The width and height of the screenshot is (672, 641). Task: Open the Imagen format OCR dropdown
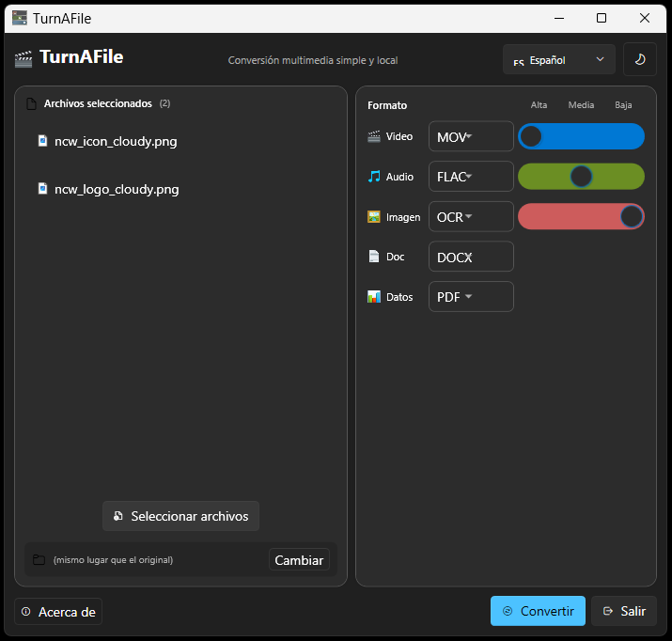pyautogui.click(x=471, y=217)
